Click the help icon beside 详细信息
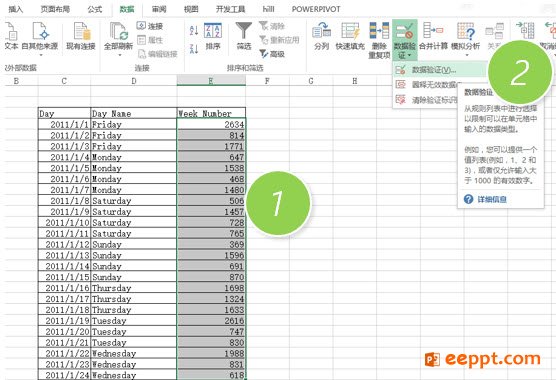The height and width of the screenshot is (380, 556). 468,199
